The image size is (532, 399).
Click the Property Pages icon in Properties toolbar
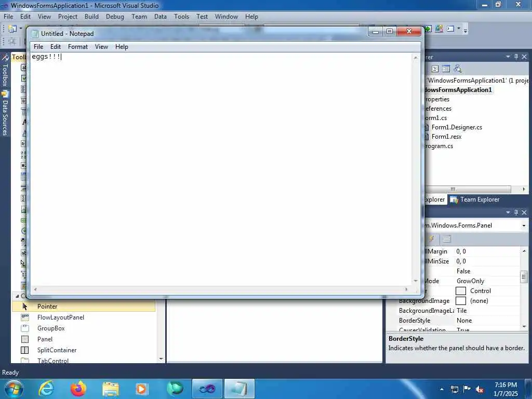point(447,239)
